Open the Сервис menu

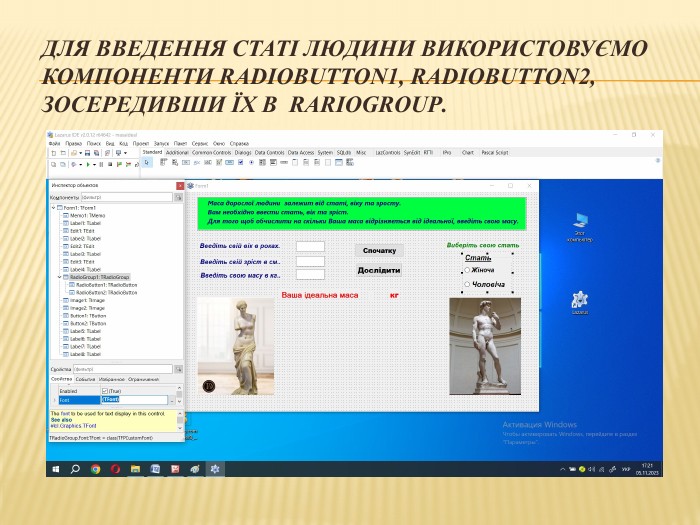pos(200,144)
